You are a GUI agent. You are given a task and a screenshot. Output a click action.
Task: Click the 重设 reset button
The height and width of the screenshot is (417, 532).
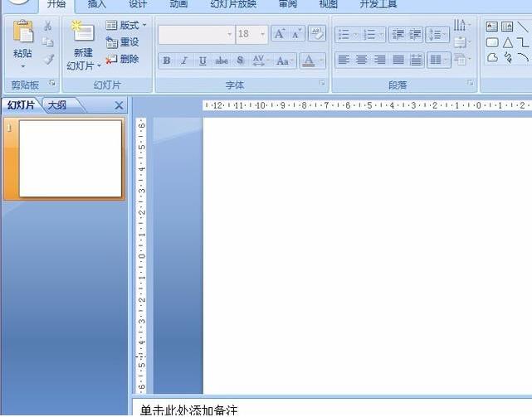point(123,42)
